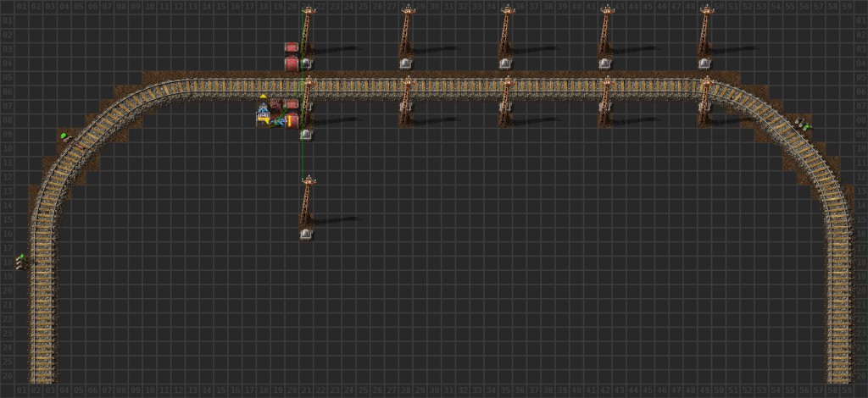Click the lamp in row 4 at column 35
868x398 pixels.
(x=505, y=64)
